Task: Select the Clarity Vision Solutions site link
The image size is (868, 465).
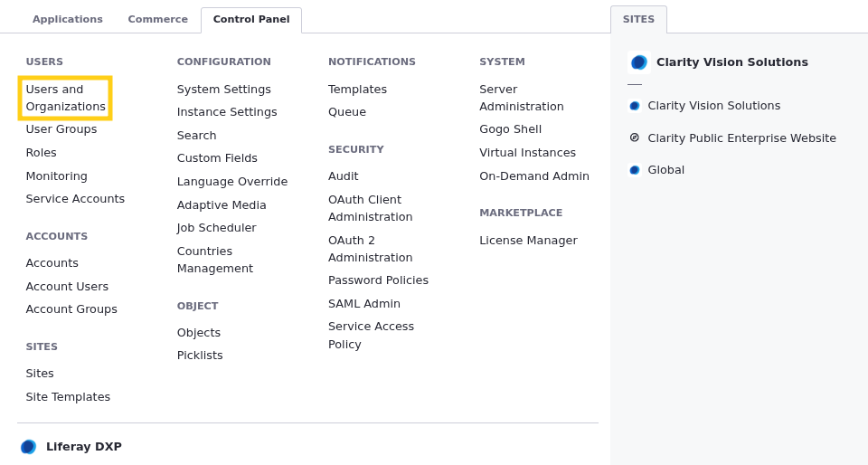Action: (x=714, y=106)
